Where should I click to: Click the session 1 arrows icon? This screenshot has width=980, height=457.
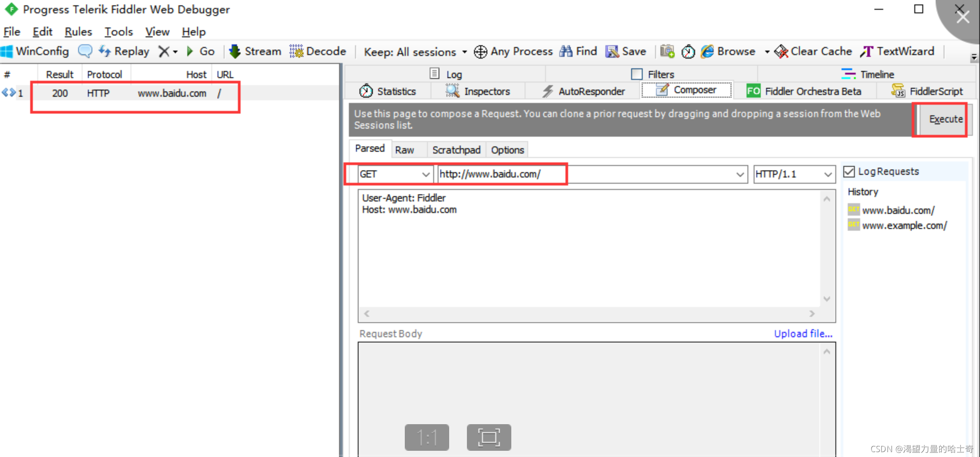8,93
